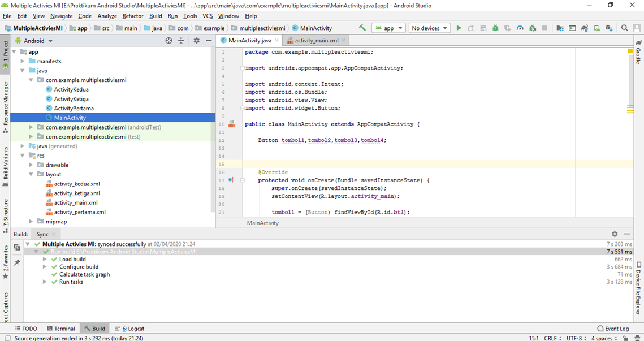644x341 pixels.
Task: Open Project panel settings gear
Action: tap(196, 41)
